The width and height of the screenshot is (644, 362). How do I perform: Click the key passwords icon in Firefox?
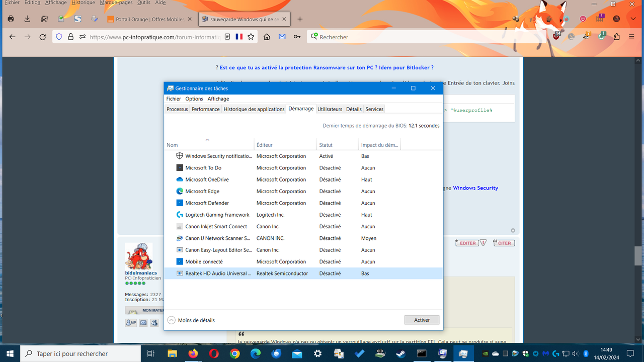[x=297, y=37]
